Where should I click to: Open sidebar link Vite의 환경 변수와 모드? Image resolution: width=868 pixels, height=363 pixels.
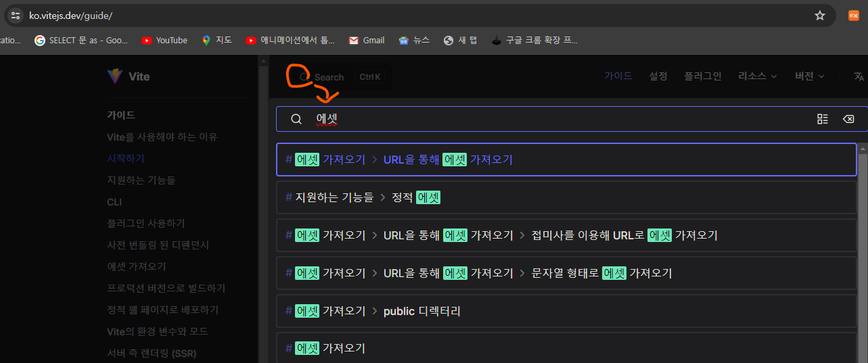[x=157, y=331]
